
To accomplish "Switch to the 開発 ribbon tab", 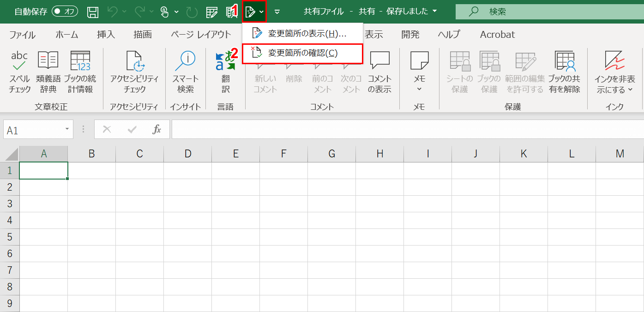I will 410,34.
